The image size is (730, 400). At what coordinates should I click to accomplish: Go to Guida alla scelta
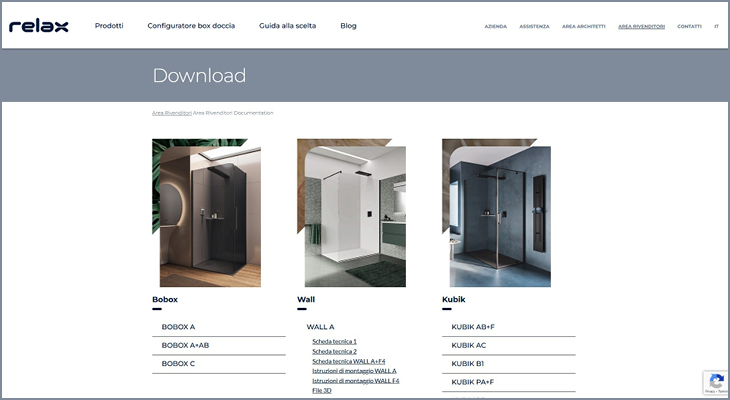pyautogui.click(x=287, y=26)
